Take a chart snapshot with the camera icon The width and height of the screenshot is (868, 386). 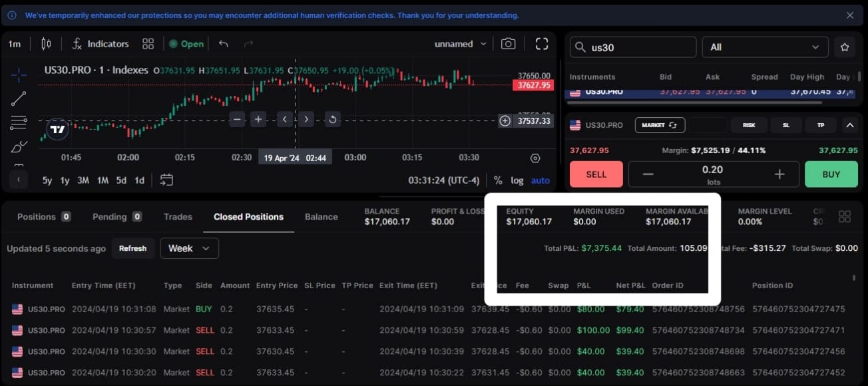(x=509, y=44)
